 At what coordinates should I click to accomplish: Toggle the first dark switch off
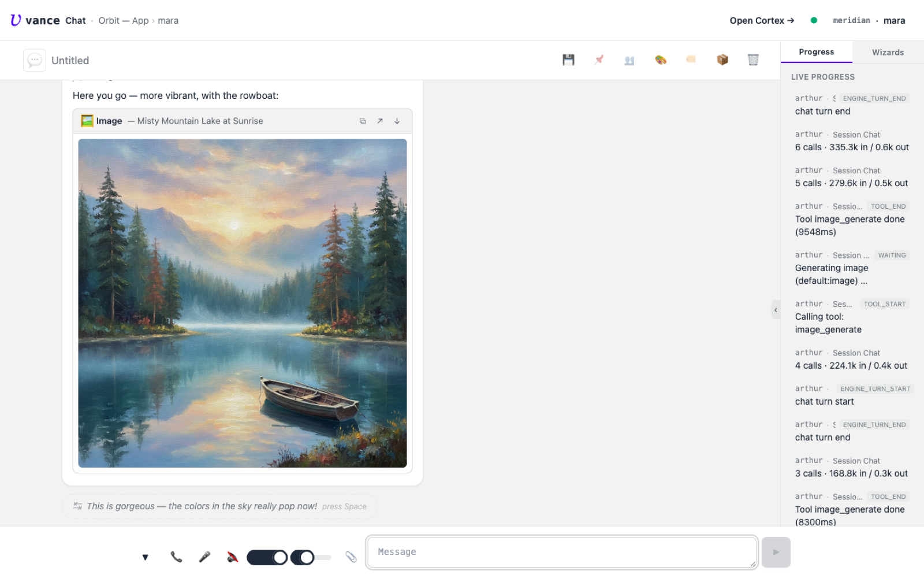pyautogui.click(x=267, y=557)
